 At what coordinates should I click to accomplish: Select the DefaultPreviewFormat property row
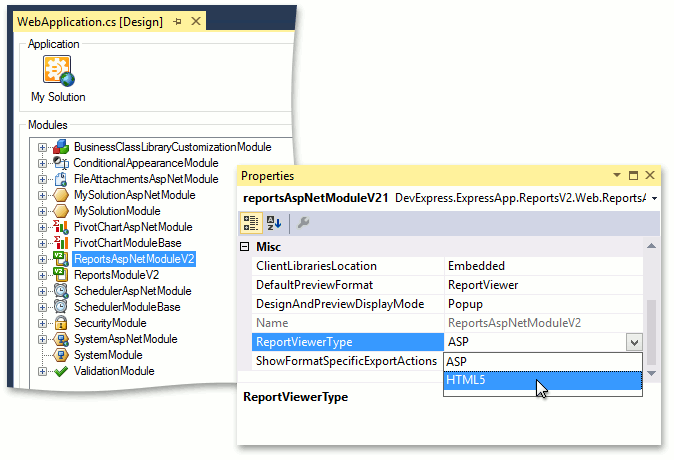447,285
